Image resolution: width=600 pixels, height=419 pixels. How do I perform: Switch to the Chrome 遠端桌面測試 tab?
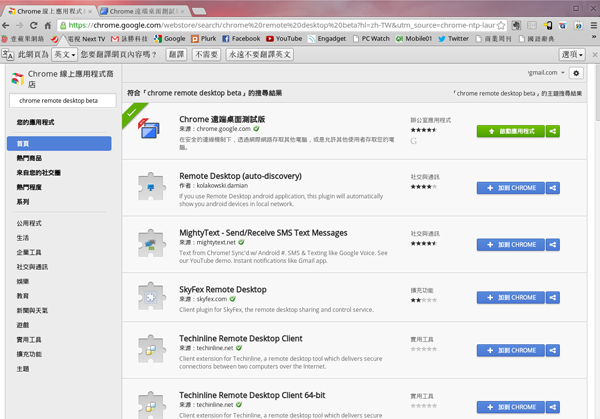click(142, 11)
